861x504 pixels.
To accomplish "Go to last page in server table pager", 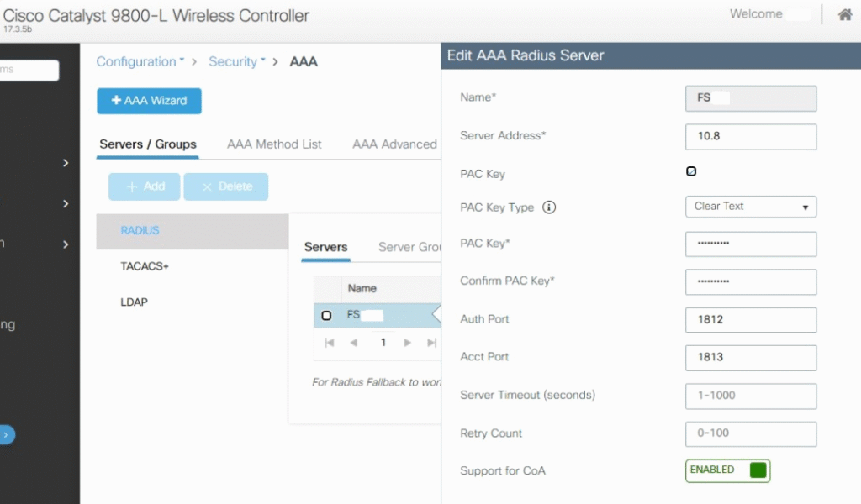I will tap(431, 343).
